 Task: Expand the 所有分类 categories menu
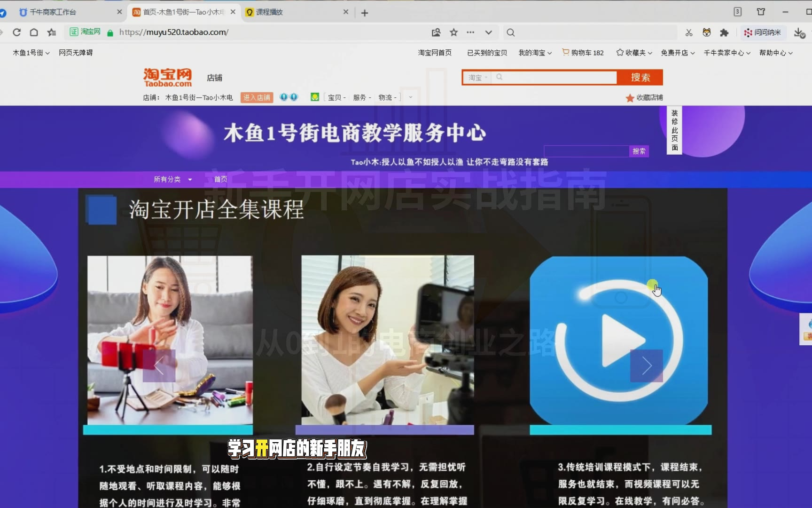[173, 179]
